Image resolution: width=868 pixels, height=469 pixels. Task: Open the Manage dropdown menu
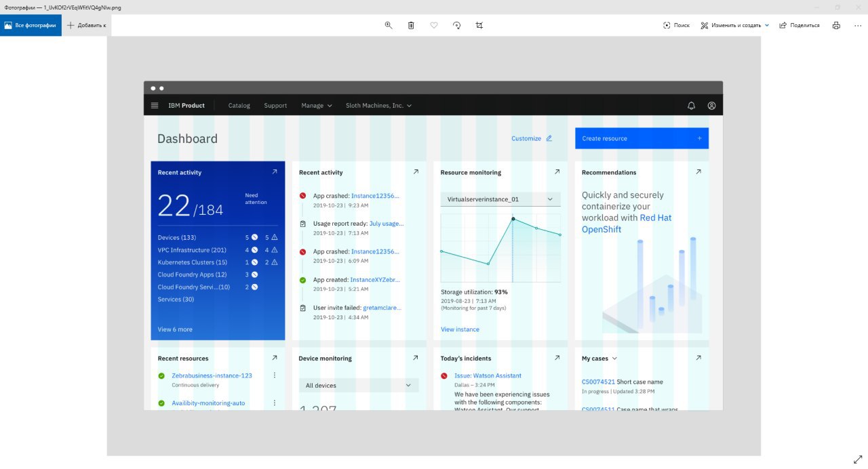coord(317,105)
